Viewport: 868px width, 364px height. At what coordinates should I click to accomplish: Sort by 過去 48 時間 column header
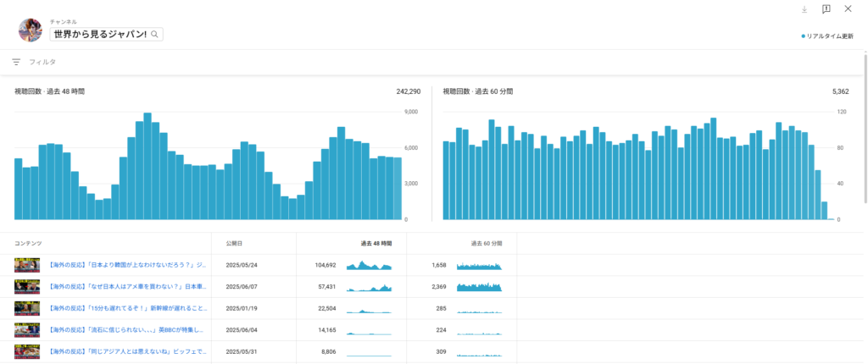point(376,243)
